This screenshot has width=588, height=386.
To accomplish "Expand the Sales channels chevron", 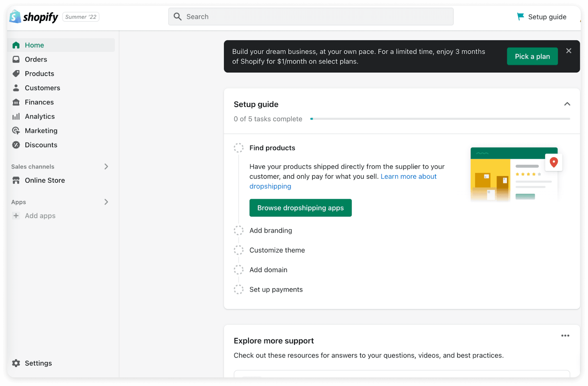I will click(106, 167).
